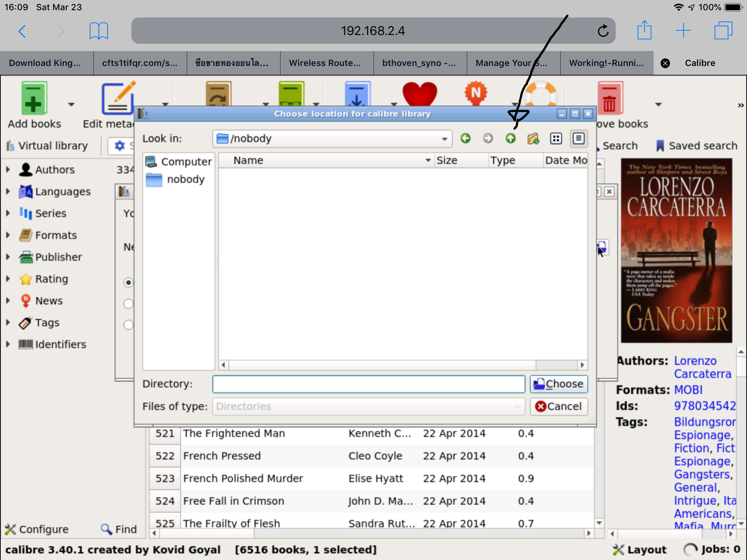The image size is (747, 560).
Task: Select the middle unselected radio button
Action: coord(128,303)
